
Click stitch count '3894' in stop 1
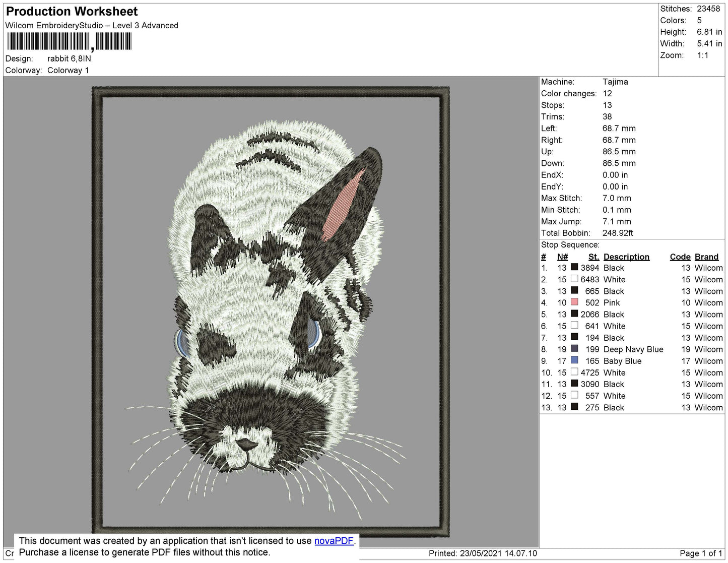590,268
